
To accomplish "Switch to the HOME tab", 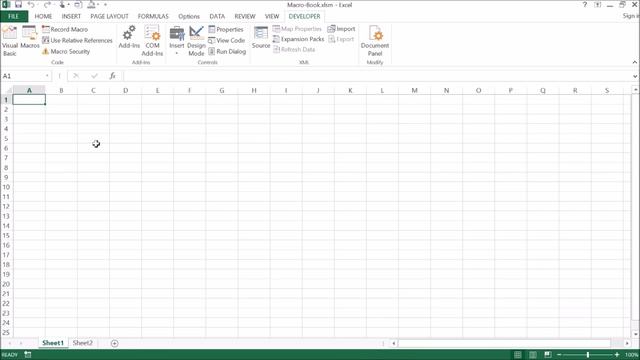I will (43, 16).
